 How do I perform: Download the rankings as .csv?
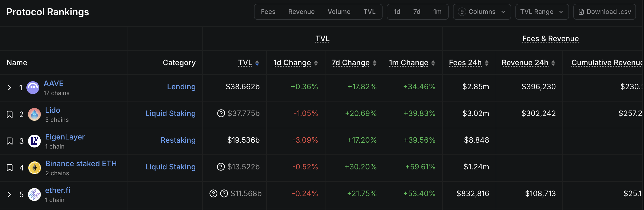click(605, 12)
